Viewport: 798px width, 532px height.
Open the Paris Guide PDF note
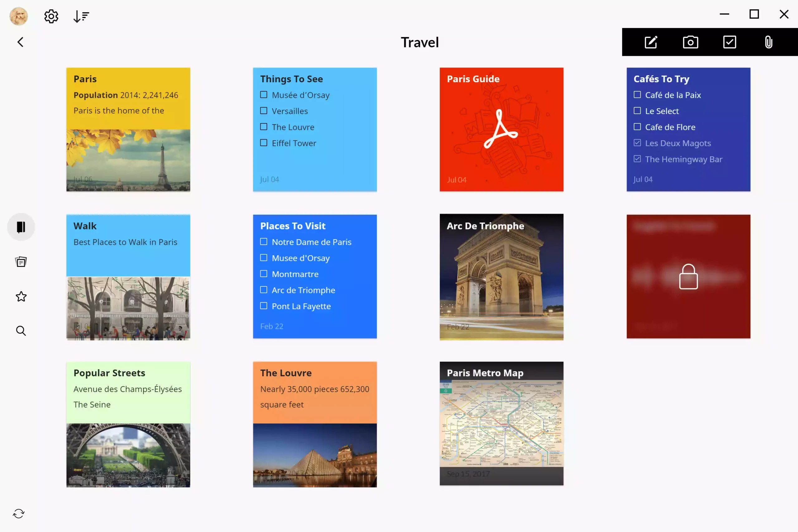pyautogui.click(x=501, y=130)
